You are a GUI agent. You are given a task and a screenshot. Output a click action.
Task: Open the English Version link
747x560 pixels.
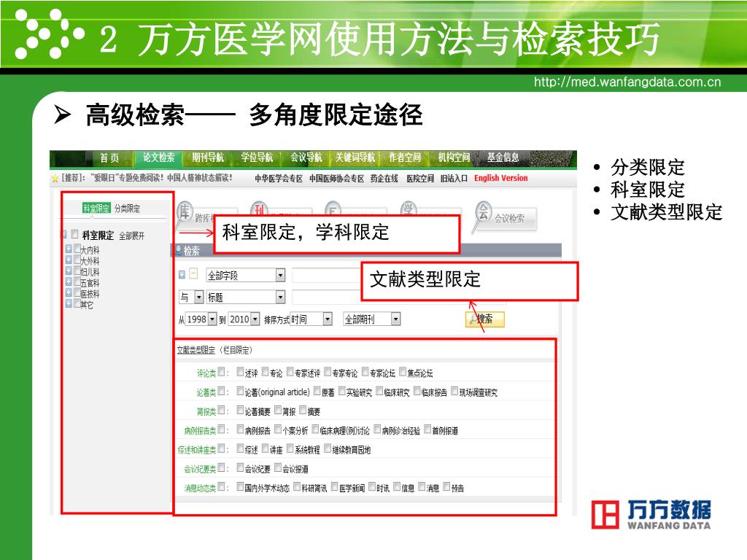click(500, 178)
